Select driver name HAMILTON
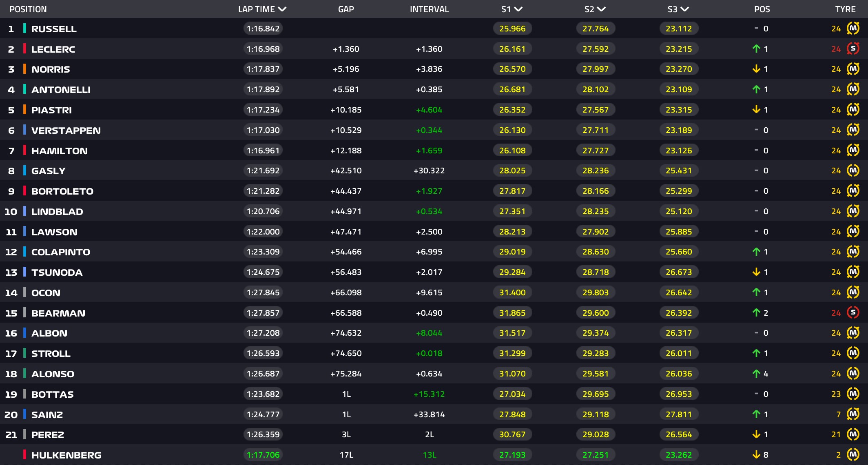 tap(60, 151)
